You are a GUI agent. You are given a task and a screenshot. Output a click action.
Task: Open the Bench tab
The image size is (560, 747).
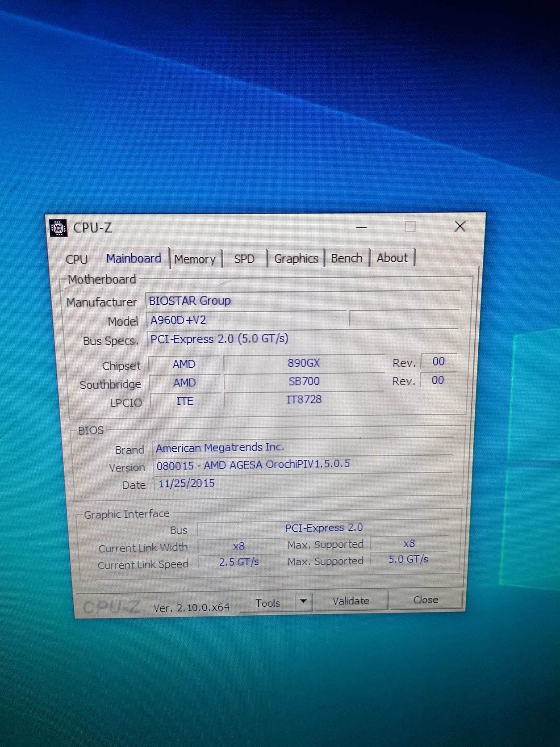coord(347,258)
